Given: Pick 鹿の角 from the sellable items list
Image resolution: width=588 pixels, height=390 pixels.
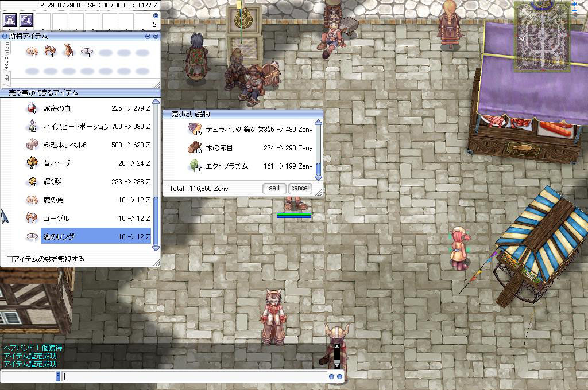Looking at the screenshot, I should coord(88,200).
